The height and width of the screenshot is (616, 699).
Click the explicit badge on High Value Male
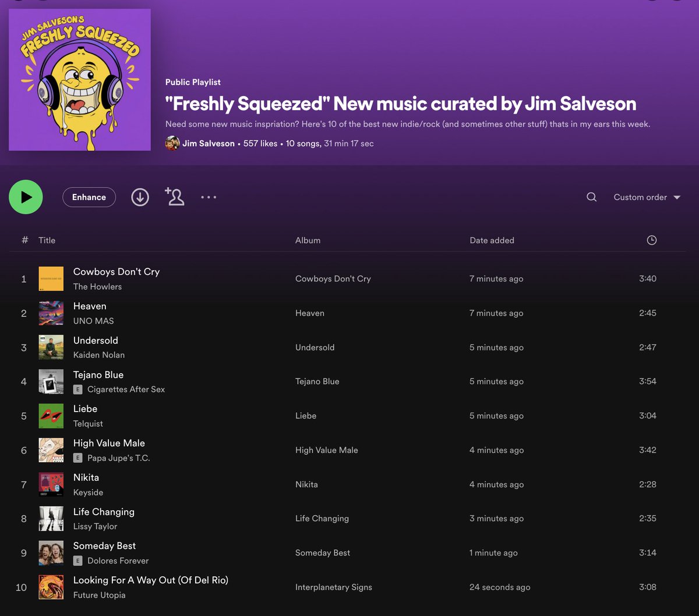77,458
